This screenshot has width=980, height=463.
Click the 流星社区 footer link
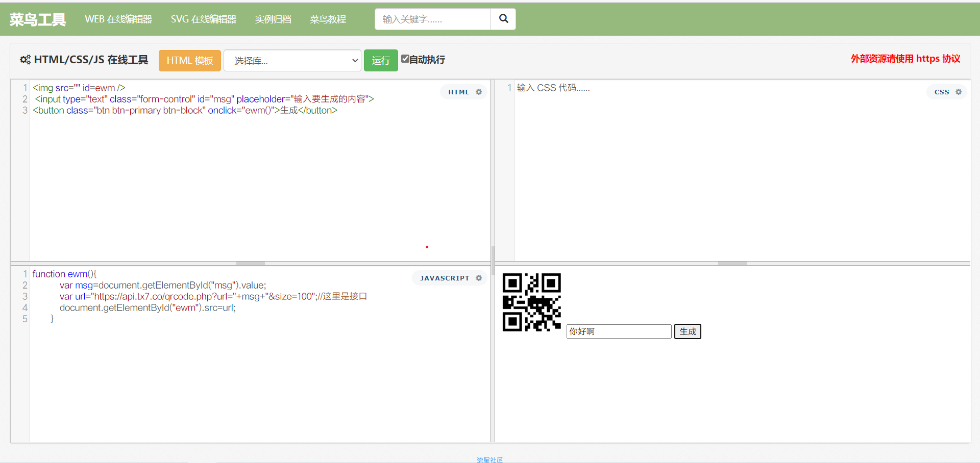click(489, 460)
